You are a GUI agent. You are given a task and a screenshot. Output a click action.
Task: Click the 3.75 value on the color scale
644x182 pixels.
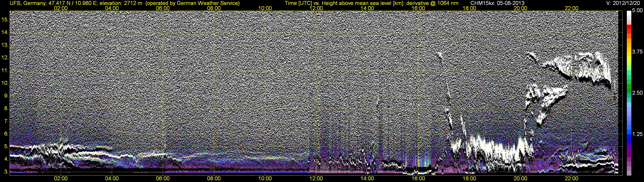point(637,52)
